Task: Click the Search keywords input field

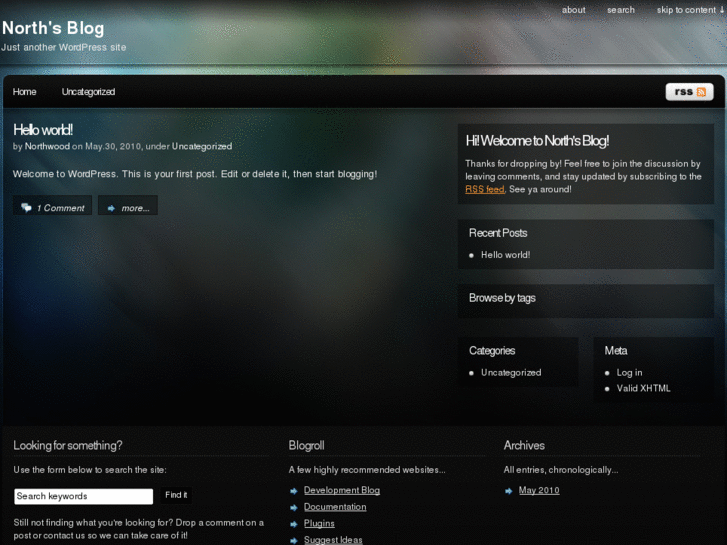Action: point(83,496)
